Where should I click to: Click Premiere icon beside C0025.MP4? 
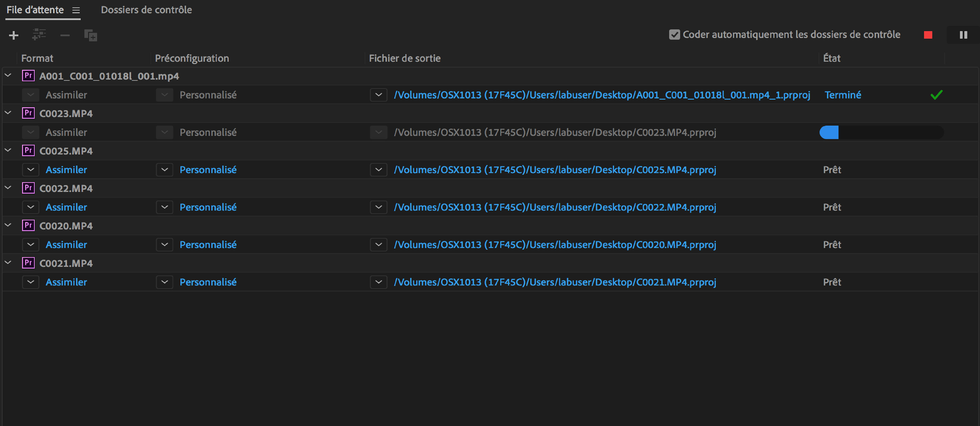[28, 150]
